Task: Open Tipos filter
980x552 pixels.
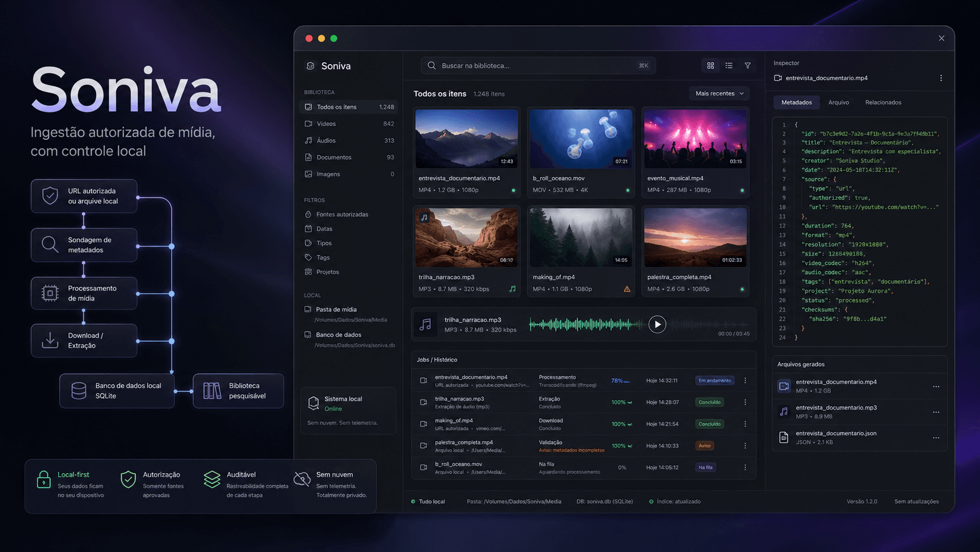Action: point(318,243)
